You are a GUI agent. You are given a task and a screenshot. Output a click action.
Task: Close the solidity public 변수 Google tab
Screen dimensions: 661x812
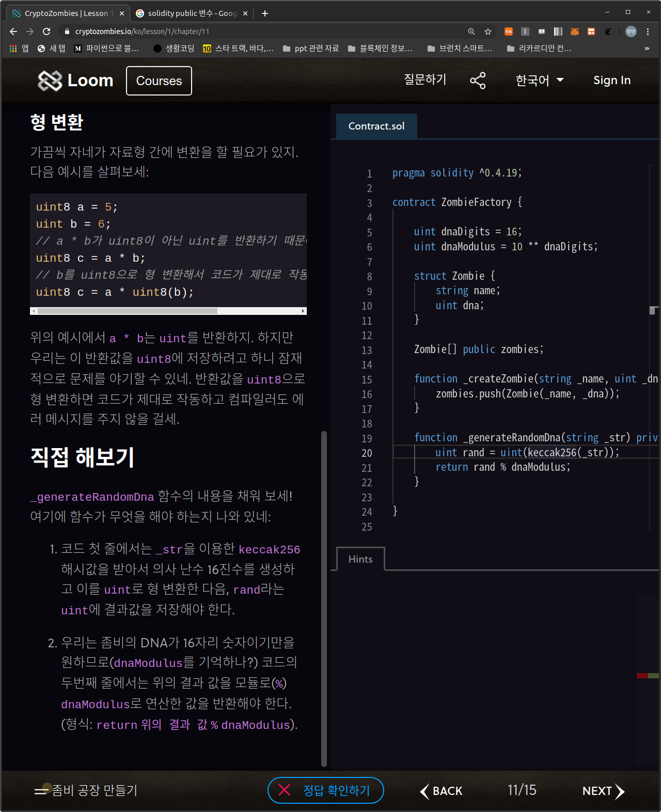click(x=245, y=13)
